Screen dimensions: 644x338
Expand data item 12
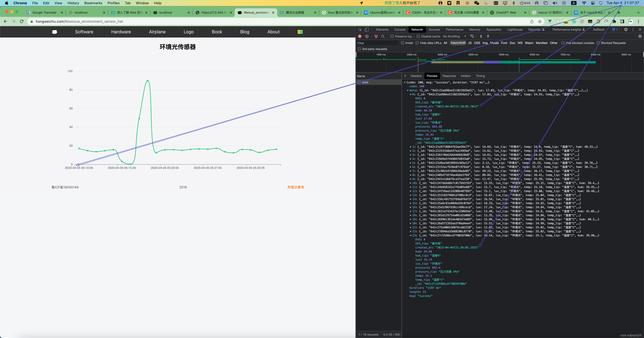[x=411, y=191]
